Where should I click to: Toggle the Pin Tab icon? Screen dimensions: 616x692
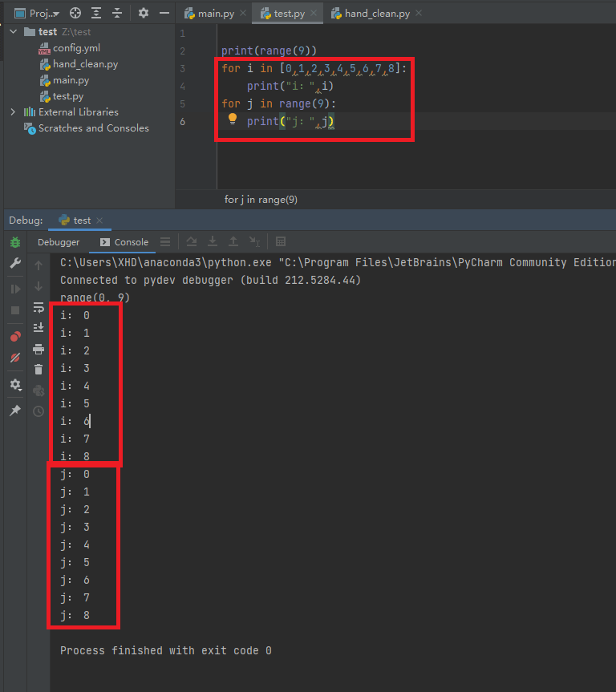pyautogui.click(x=15, y=410)
